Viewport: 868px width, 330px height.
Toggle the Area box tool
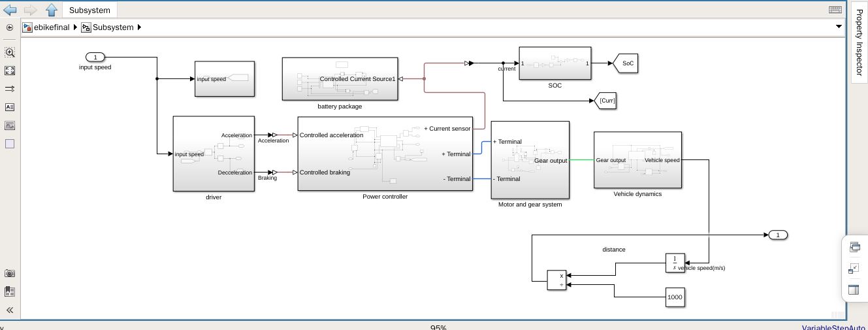click(x=10, y=144)
